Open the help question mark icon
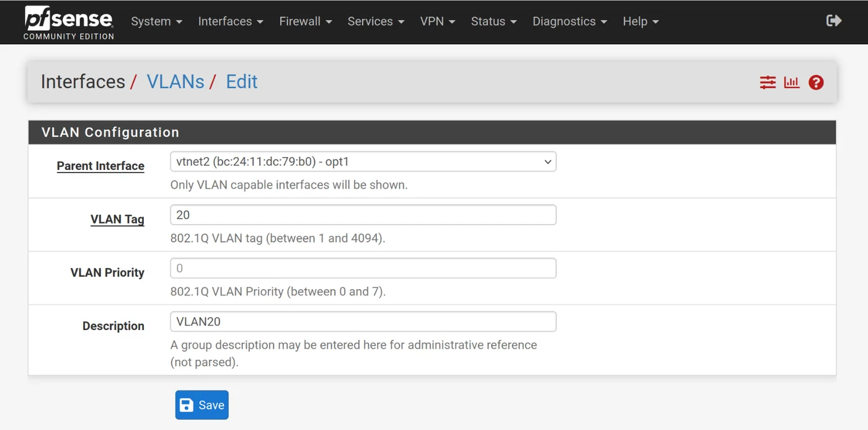Image resolution: width=868 pixels, height=430 pixels. 816,82
